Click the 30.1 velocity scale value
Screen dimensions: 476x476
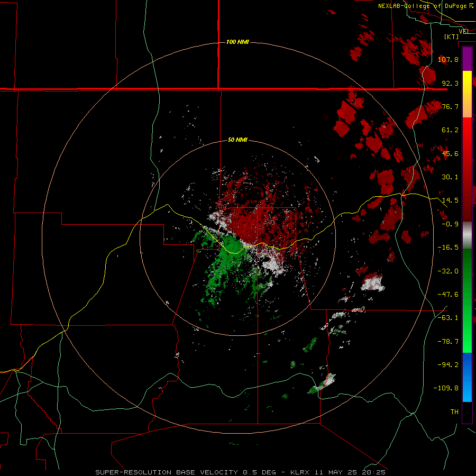(x=450, y=177)
